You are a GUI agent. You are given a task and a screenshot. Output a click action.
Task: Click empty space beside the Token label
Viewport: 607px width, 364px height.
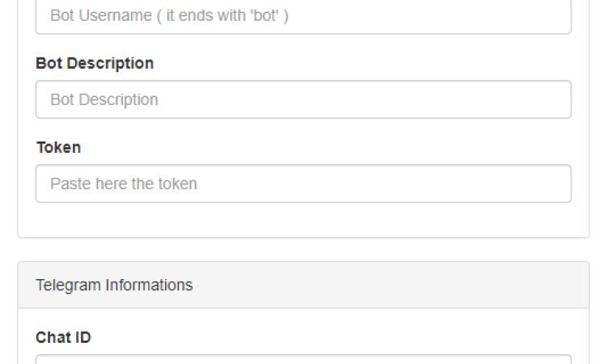tap(324, 147)
